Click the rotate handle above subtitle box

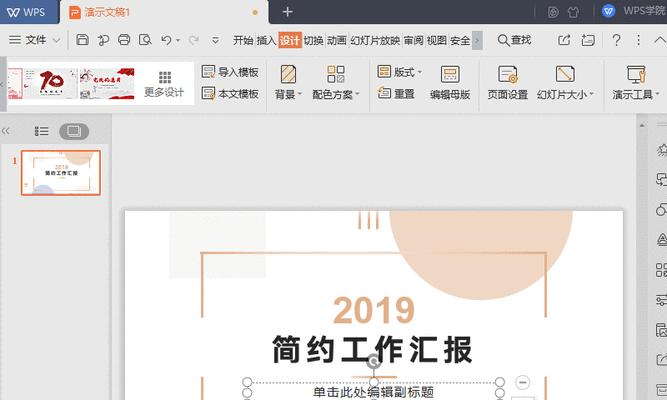tap(374, 361)
